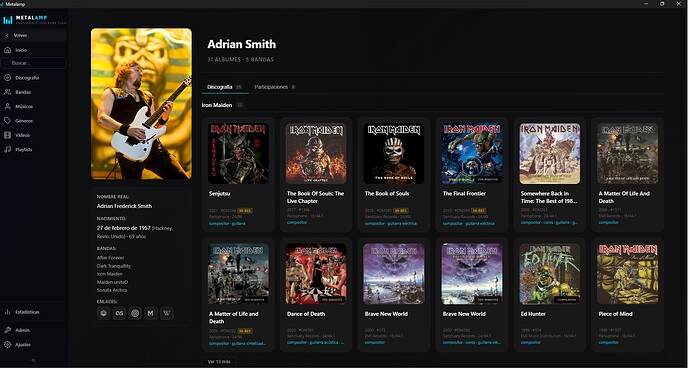Open Somewhere Back in Time album cover
690x370 pixels.
550,153
